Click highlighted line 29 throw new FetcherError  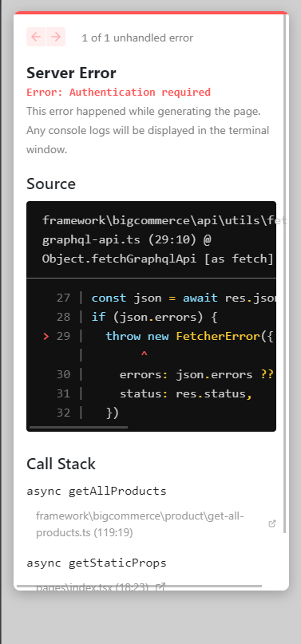pos(158,337)
